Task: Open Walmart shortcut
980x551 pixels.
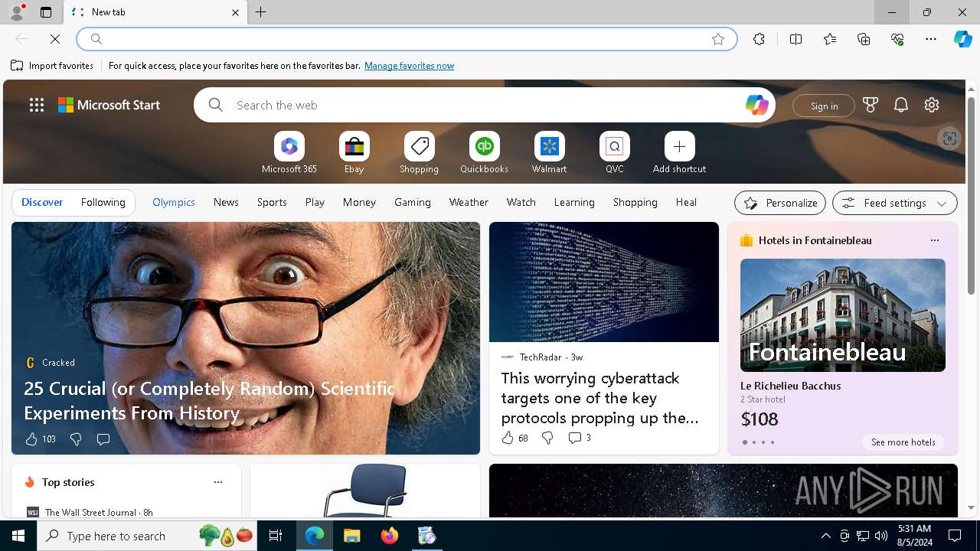Action: pyautogui.click(x=549, y=153)
